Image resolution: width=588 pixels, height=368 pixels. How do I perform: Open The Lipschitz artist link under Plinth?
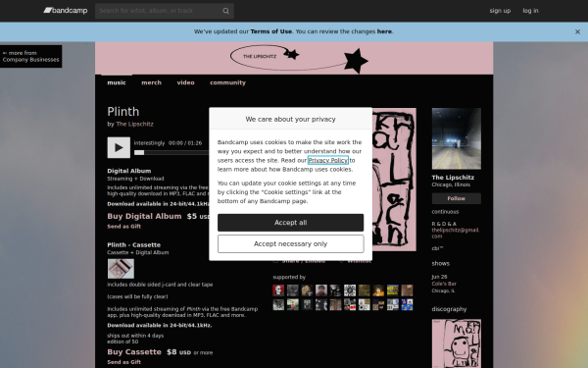(134, 124)
